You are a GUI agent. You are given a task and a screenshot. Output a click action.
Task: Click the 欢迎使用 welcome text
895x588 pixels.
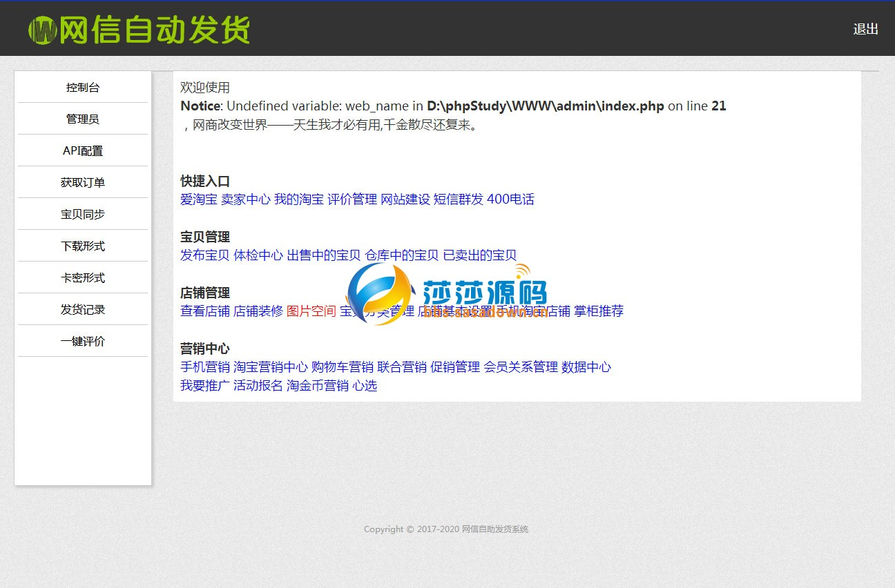205,88
